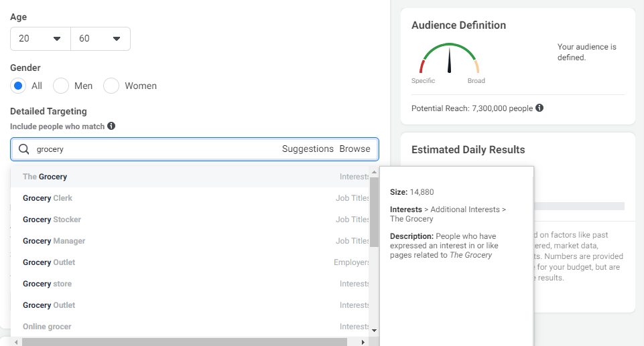Click info icon beside Include people who match
Screen dimensions: 644x346
coord(111,126)
